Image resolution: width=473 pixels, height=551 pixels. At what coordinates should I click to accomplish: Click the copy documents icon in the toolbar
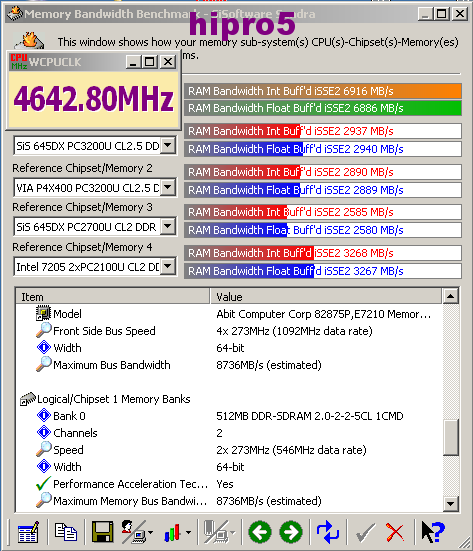click(65, 531)
